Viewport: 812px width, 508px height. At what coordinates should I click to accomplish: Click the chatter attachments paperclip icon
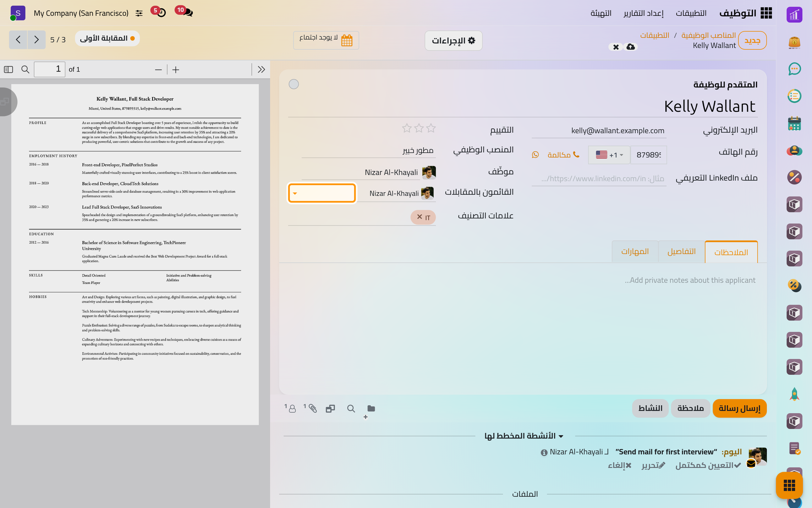coord(313,408)
